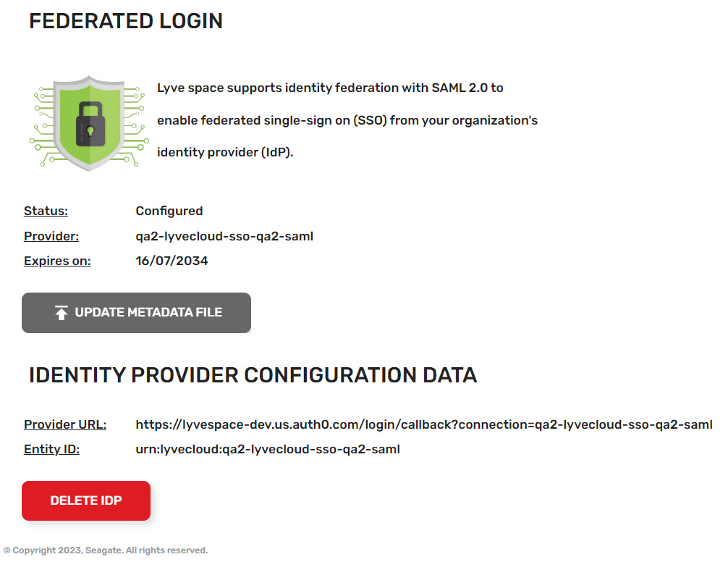
Task: Click the upload arrow icon on the metadata button
Action: 62,313
